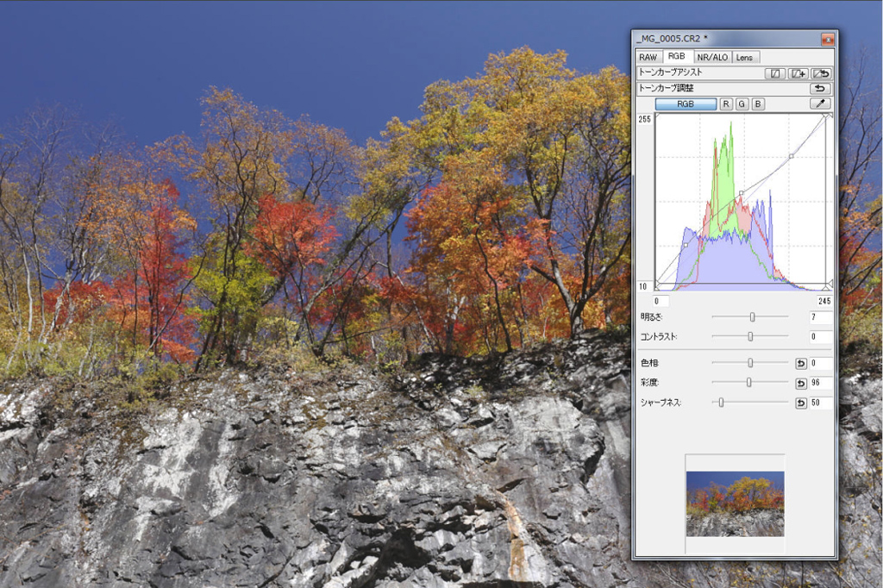Click the tone curve assist standard button

point(774,73)
